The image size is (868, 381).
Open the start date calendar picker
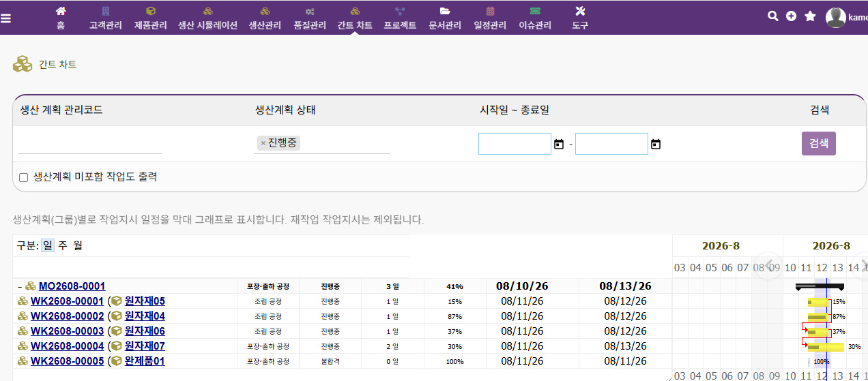[x=559, y=144]
